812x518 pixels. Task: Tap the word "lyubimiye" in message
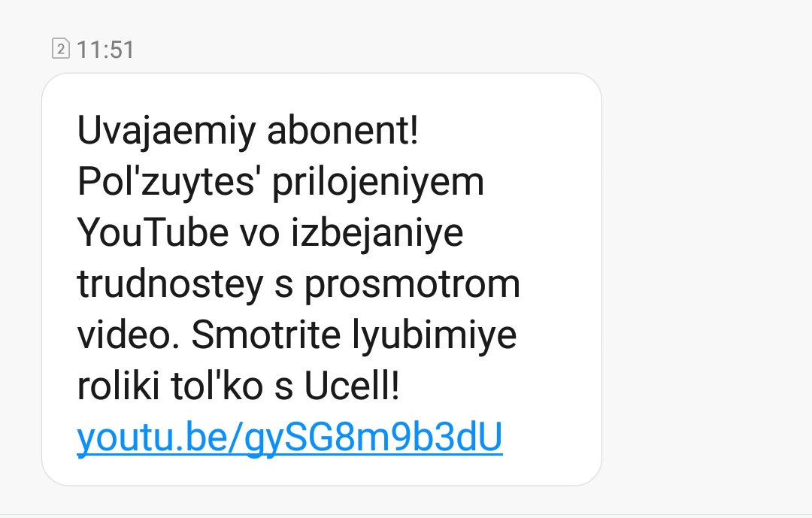click(435, 335)
